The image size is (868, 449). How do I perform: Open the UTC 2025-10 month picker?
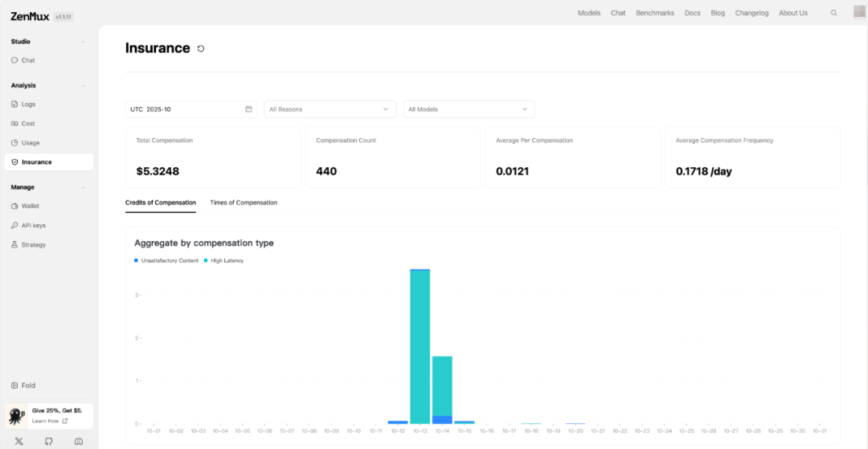(191, 109)
